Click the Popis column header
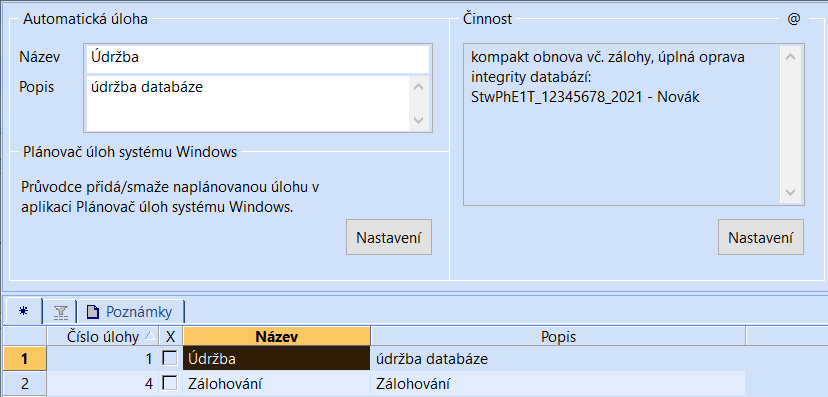828x397 pixels. click(558, 336)
